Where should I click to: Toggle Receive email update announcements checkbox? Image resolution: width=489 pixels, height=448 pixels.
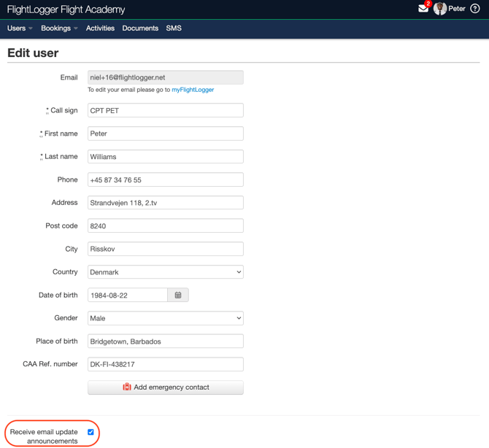91,432
